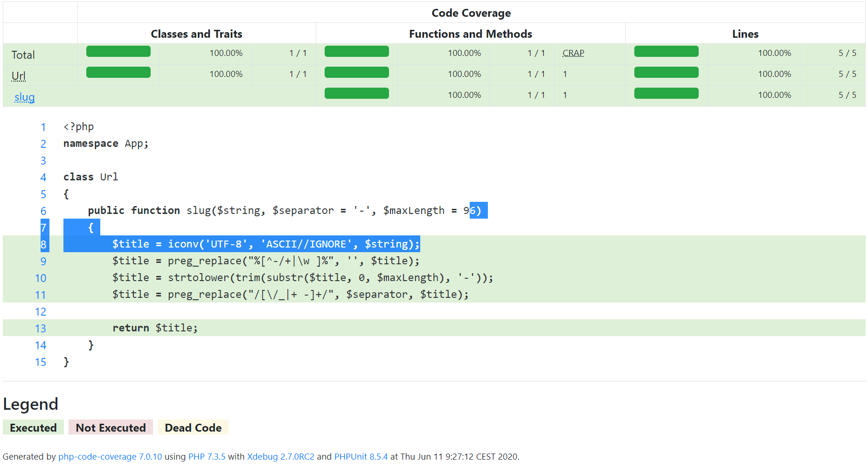Image resolution: width=868 pixels, height=468 pixels.
Task: Click Url row's CRAP value 1
Action: (x=565, y=74)
